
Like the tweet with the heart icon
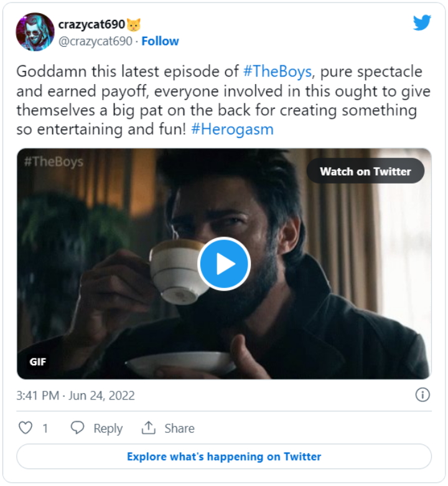(x=26, y=428)
